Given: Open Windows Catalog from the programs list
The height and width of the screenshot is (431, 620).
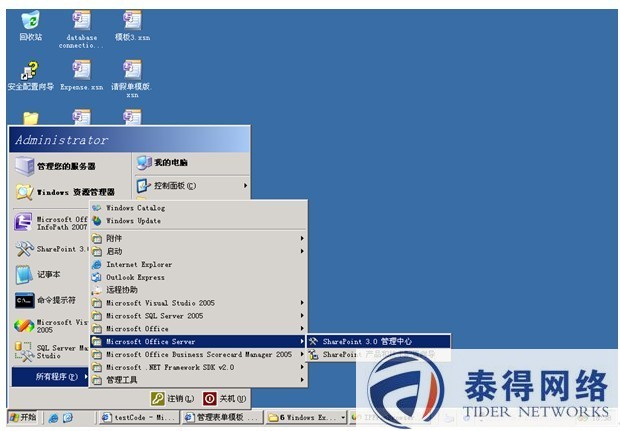Looking at the screenshot, I should point(198,208).
